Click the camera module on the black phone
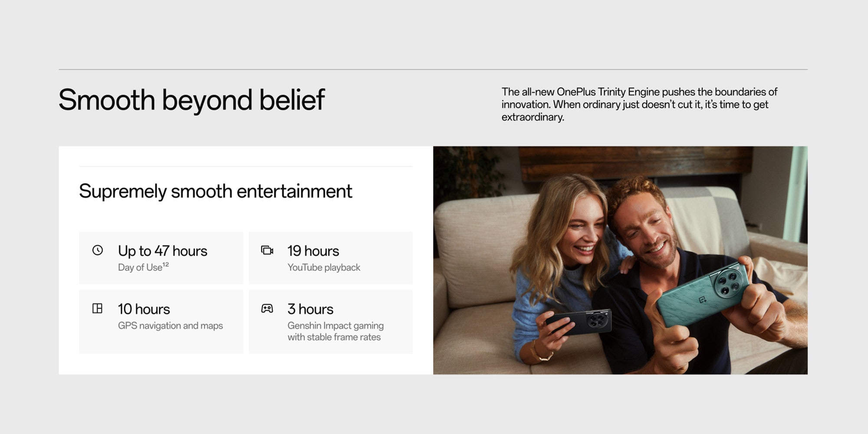The width and height of the screenshot is (868, 434). pyautogui.click(x=598, y=321)
